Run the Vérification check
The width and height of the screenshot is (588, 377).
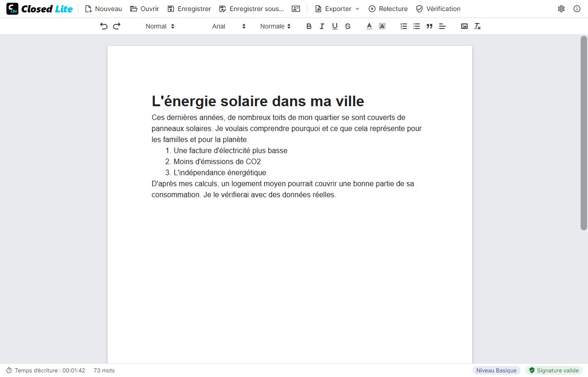point(438,9)
